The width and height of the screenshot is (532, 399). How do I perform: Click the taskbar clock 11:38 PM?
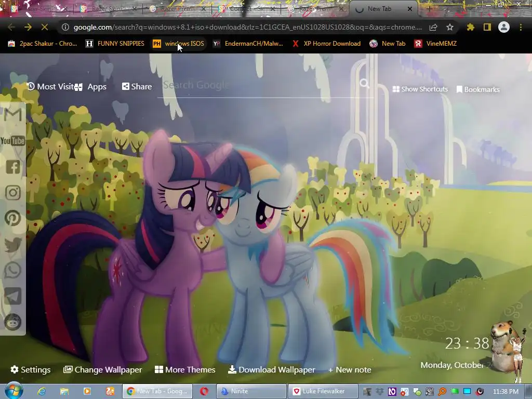506,392
